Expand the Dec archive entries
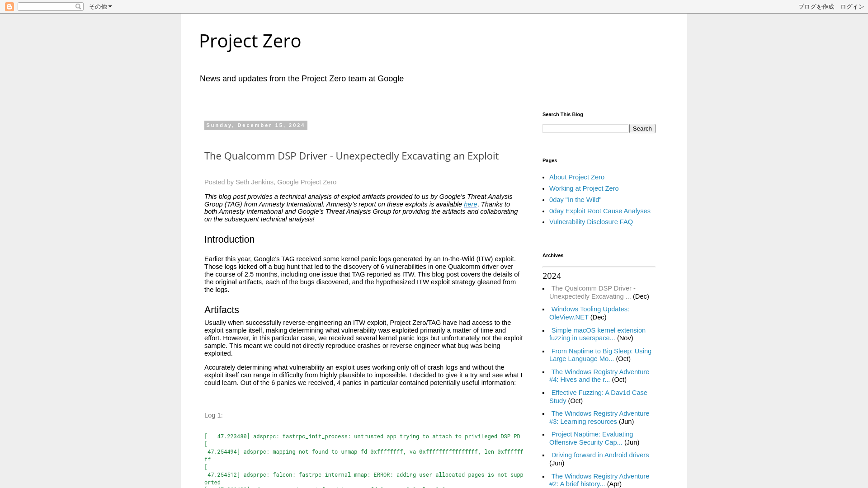868x488 pixels. pos(640,296)
